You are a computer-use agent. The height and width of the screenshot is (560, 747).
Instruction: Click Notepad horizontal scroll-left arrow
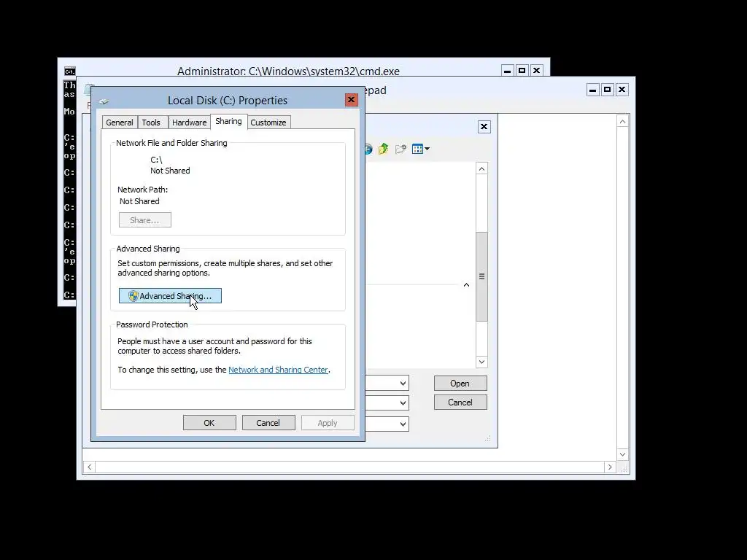click(x=89, y=467)
